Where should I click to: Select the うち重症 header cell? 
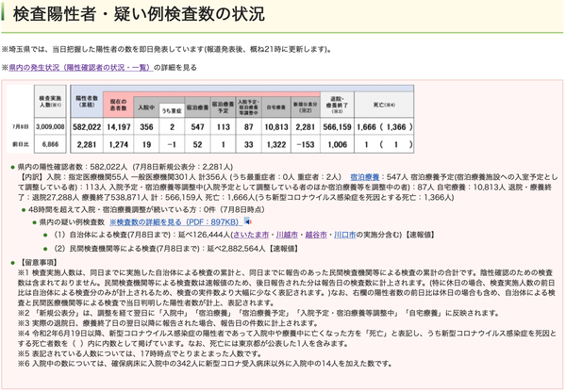click(172, 110)
